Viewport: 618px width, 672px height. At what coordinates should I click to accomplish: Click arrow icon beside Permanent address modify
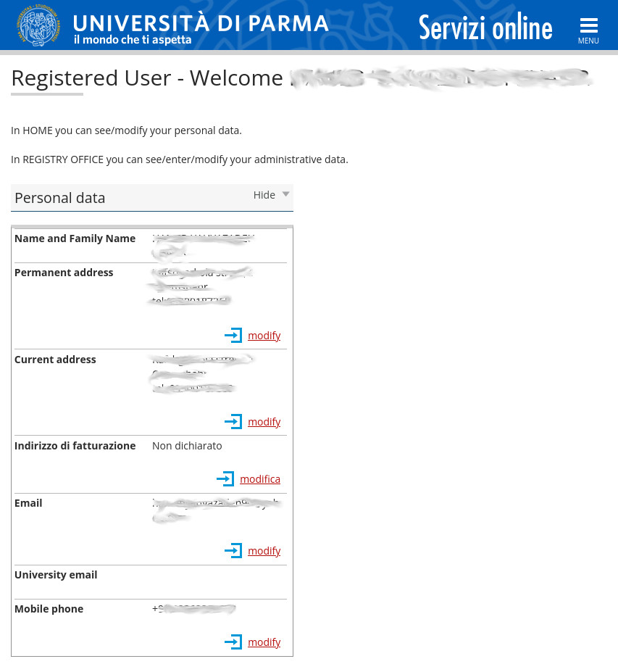tap(233, 336)
